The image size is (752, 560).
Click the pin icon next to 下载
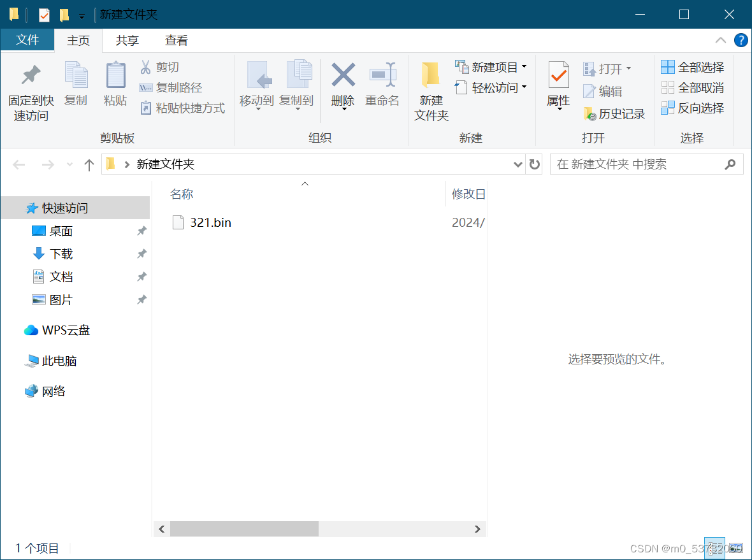point(141,254)
